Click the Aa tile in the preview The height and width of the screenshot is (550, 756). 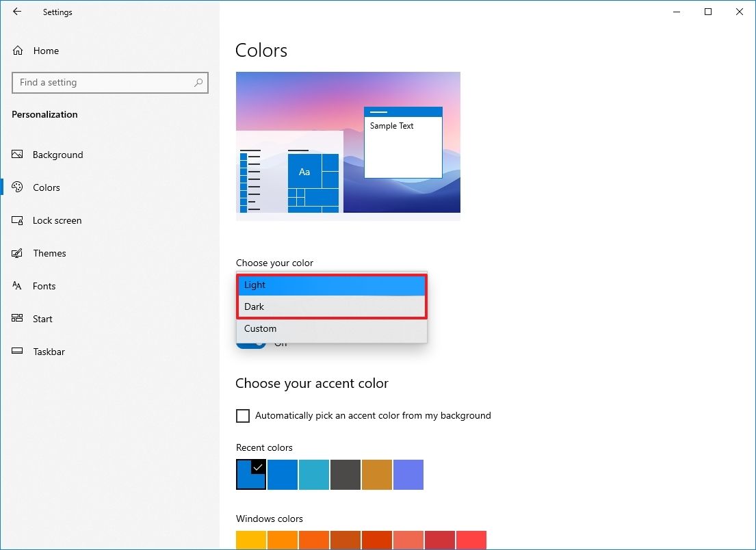click(x=304, y=172)
